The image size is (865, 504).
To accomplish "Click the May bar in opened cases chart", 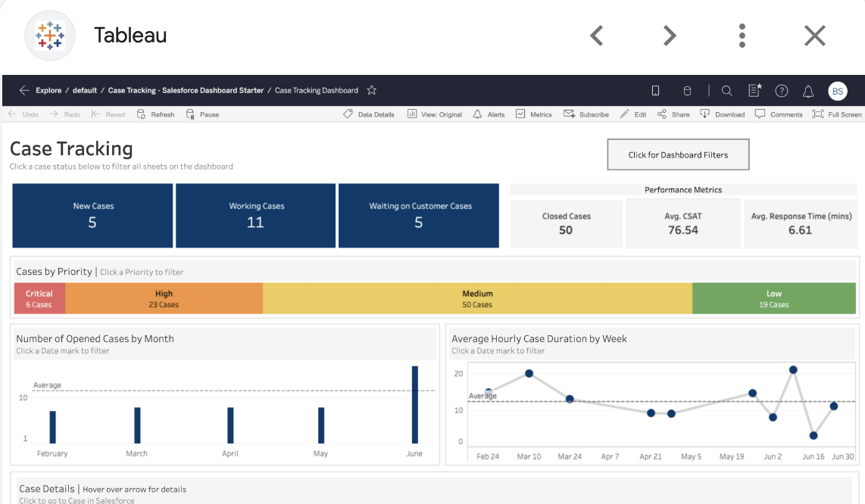I will [321, 425].
